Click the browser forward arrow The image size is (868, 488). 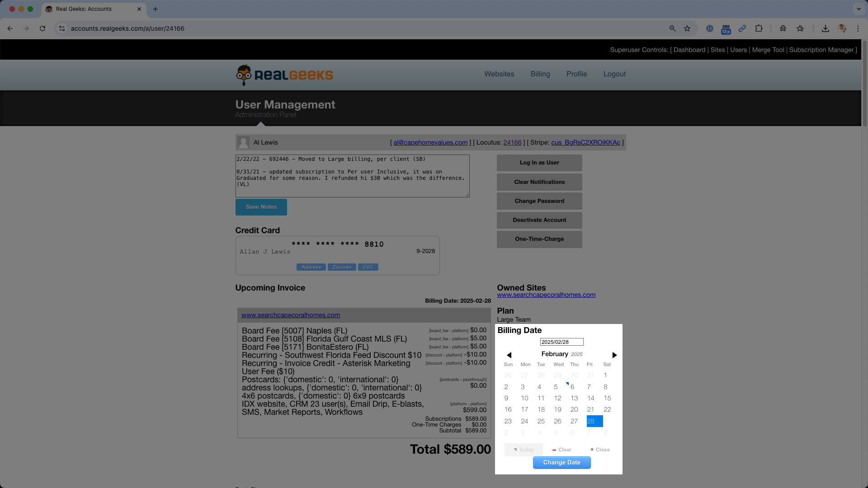pyautogui.click(x=26, y=28)
